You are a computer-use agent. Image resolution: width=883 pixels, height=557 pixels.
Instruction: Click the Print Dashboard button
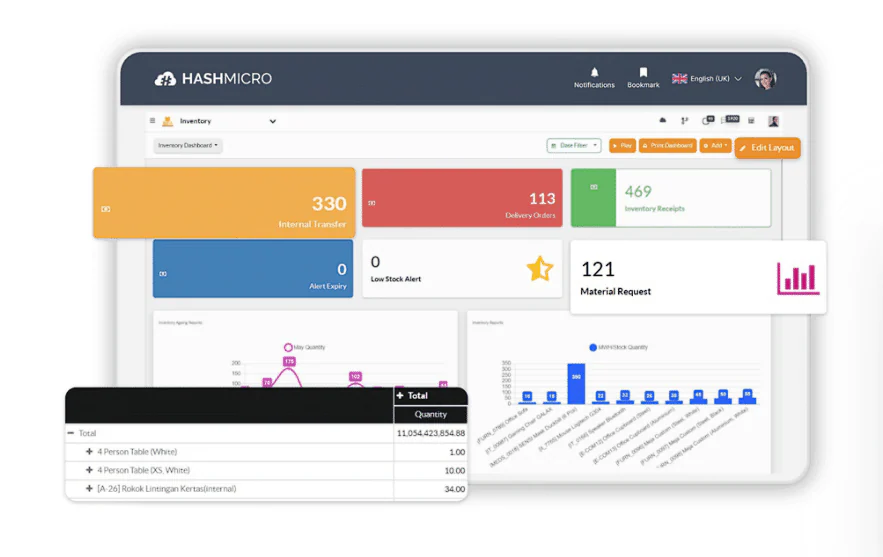tap(667, 145)
